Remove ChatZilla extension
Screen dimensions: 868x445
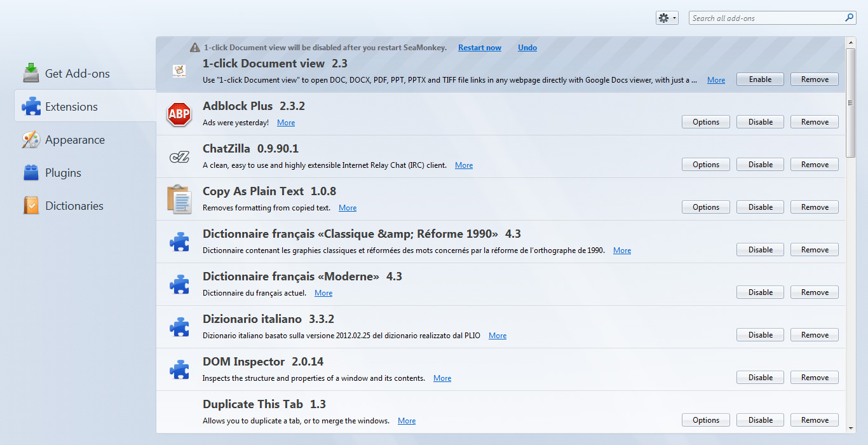point(815,165)
